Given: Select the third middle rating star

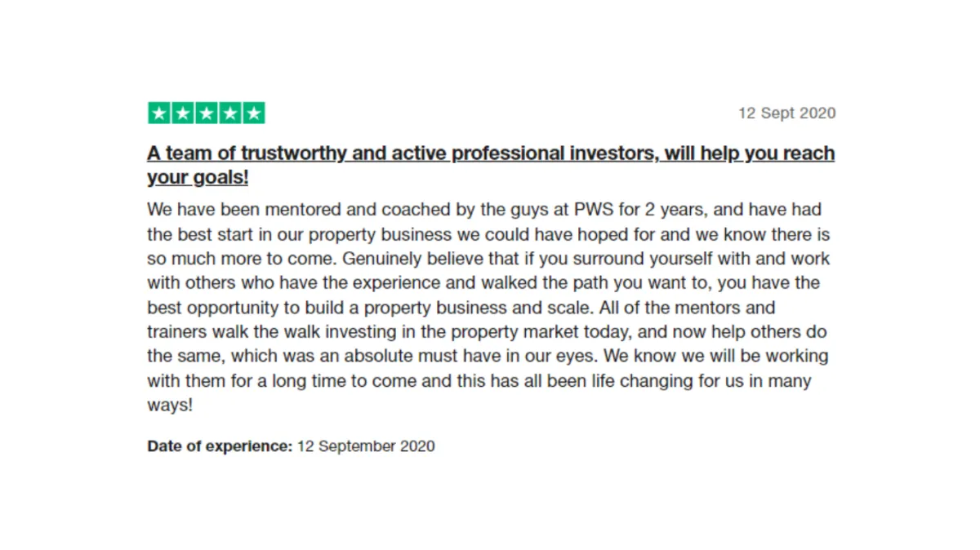Looking at the screenshot, I should (x=207, y=113).
